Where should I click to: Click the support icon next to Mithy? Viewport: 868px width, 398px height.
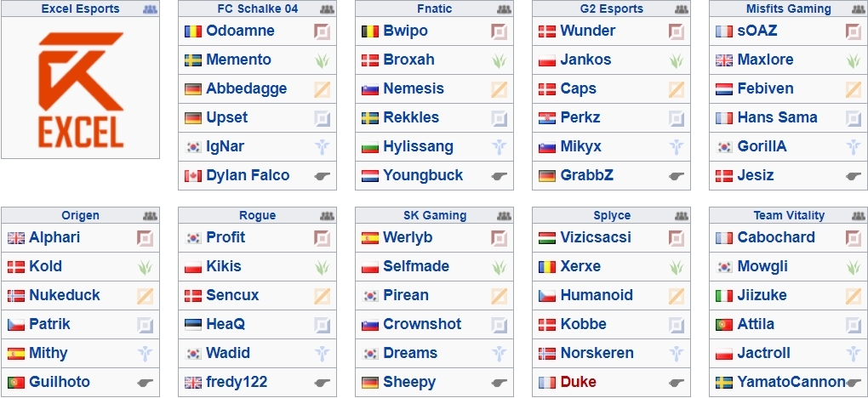click(145, 353)
